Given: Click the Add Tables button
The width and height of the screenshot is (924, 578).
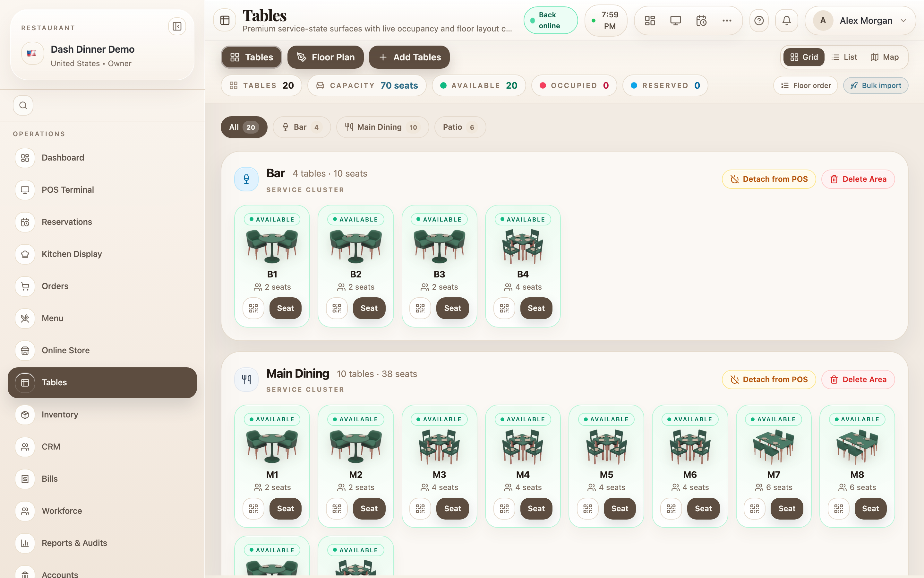Looking at the screenshot, I should 409,57.
